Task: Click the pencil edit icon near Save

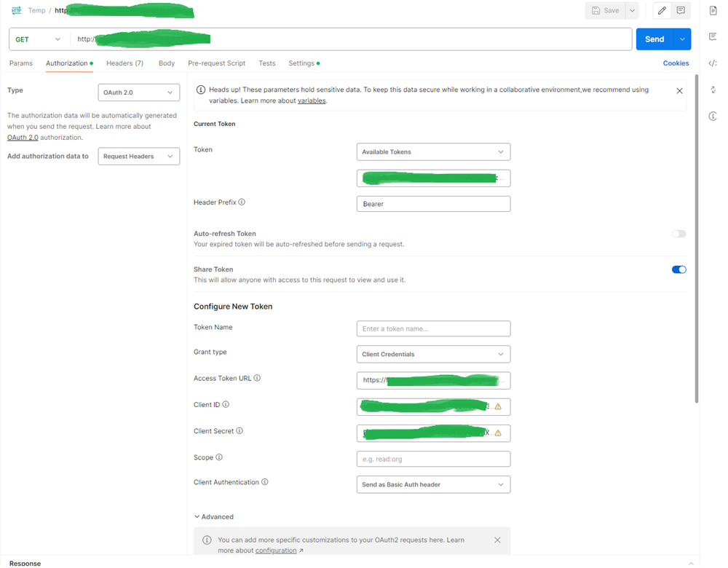Action: (662, 10)
